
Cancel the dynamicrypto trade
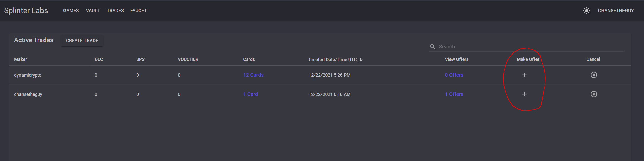594,75
